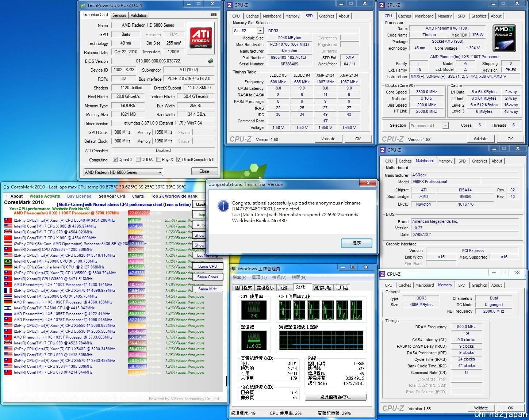Click Sell your CPU in CoresMark menu
Image resolution: width=529 pixels, height=420 pixels.
coord(112,196)
